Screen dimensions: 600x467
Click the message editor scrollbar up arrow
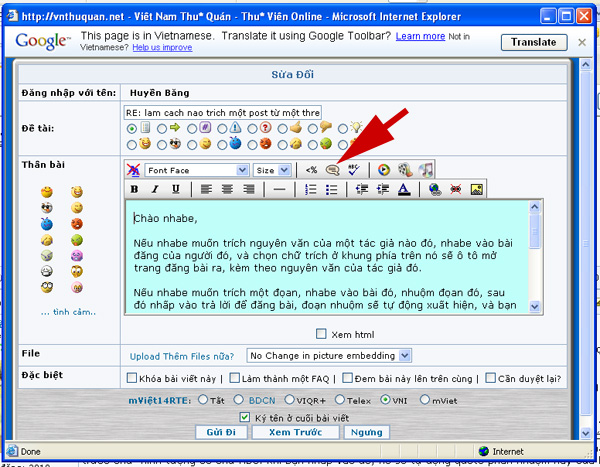(535, 207)
